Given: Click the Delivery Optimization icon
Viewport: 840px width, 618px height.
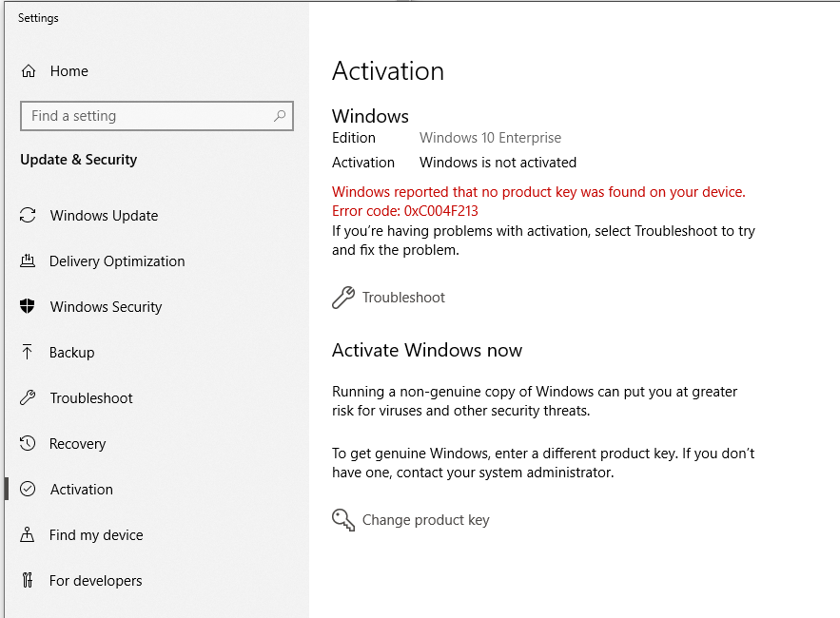Looking at the screenshot, I should coord(28,261).
